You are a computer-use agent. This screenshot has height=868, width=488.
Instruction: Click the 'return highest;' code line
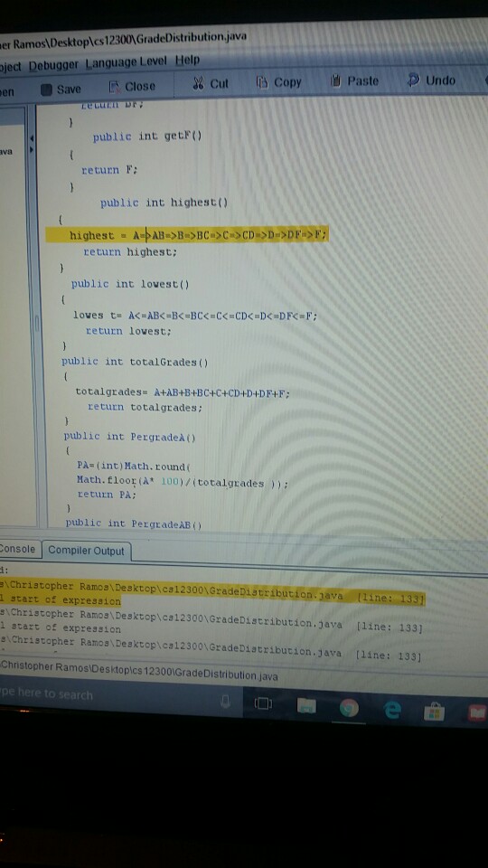[130, 252]
